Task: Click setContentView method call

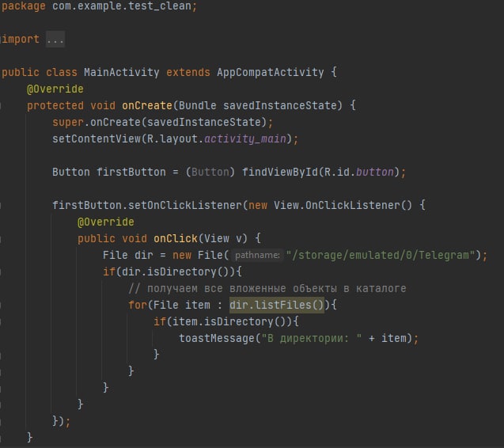Action: pyautogui.click(x=97, y=139)
